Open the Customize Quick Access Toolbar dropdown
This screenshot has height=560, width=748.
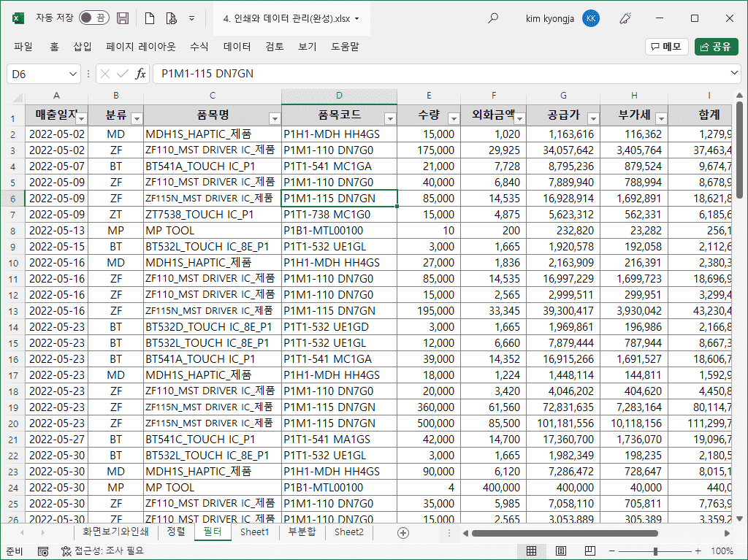(x=192, y=18)
